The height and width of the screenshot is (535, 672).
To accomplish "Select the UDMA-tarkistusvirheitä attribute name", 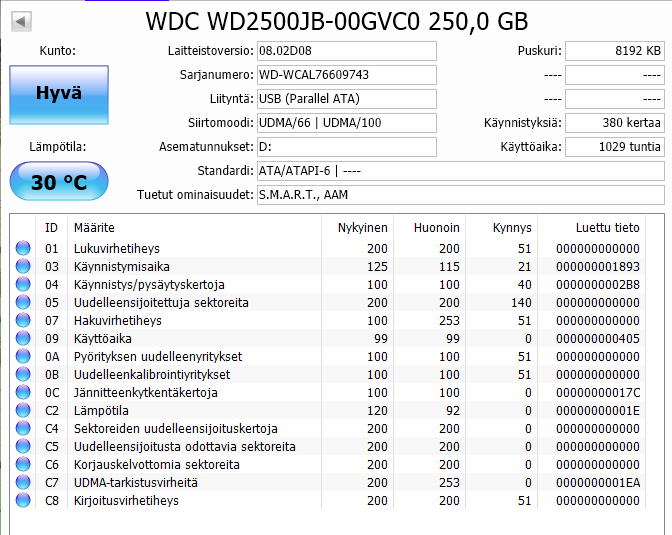I will 136,483.
